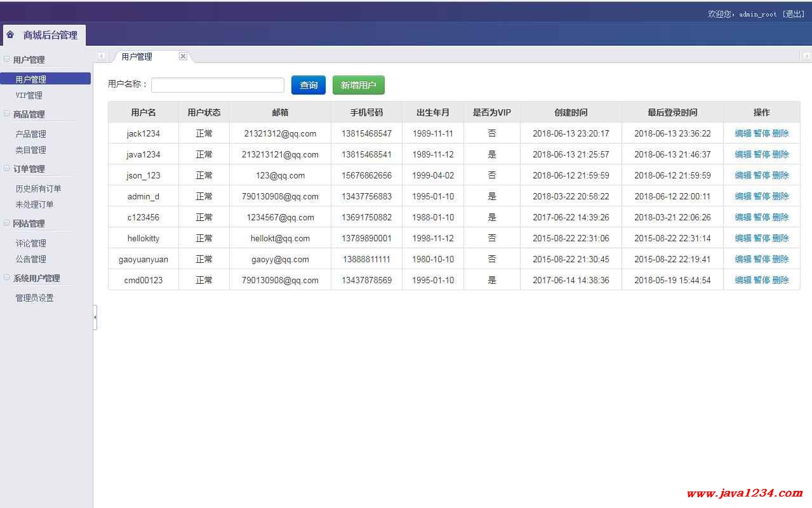Toggle the 系统用户管理 section expander
Image resolution: width=812 pixels, height=508 pixels.
7,277
